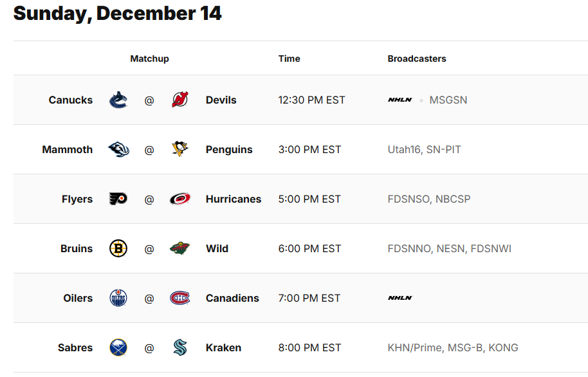Screen dimensions: 588x377
Task: Click the New Jersey Devils logo
Action: (x=180, y=100)
